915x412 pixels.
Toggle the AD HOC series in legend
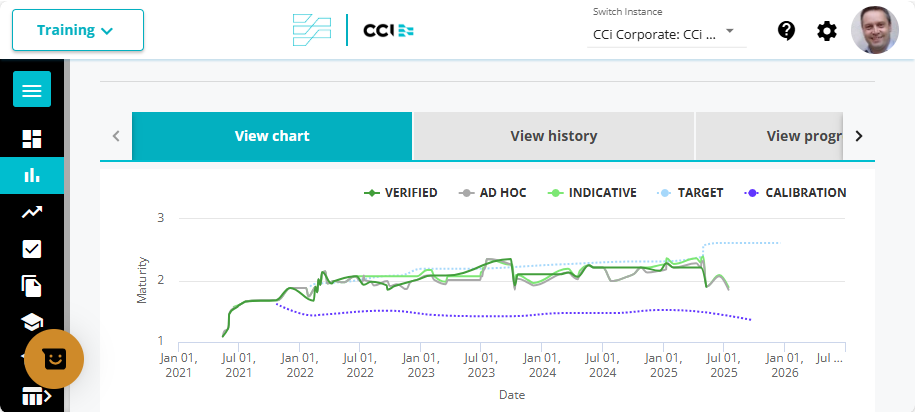coord(492,193)
